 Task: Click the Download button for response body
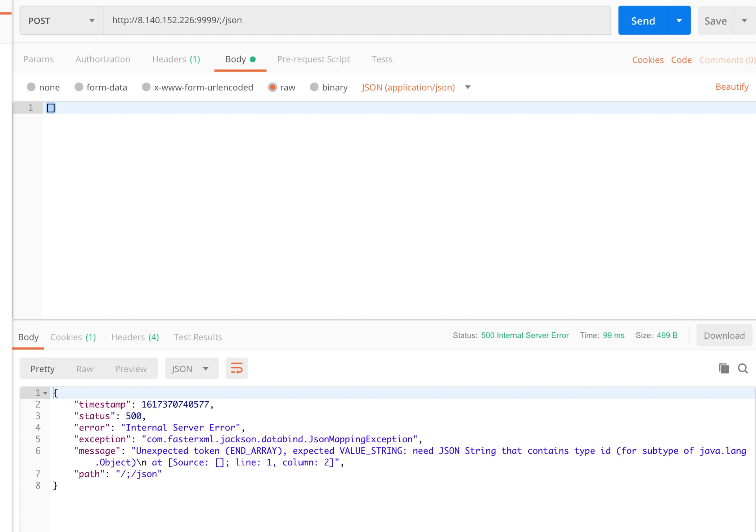(x=723, y=335)
